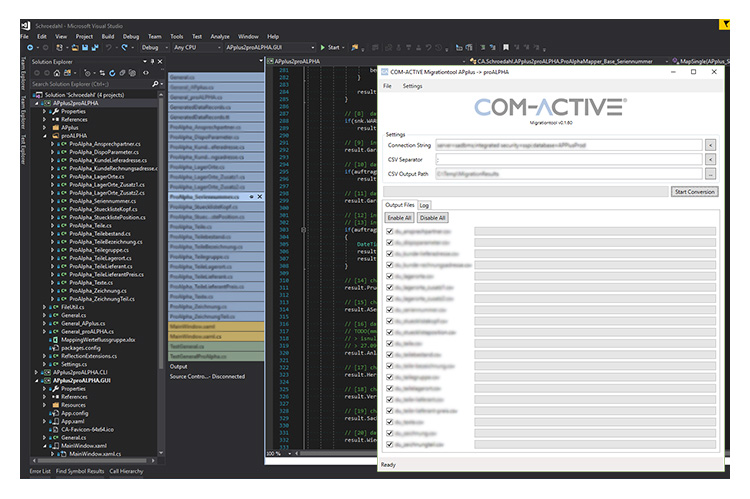Click the Save icon in toolbar
Screen dimensions: 750x499
pyautogui.click(x=85, y=47)
